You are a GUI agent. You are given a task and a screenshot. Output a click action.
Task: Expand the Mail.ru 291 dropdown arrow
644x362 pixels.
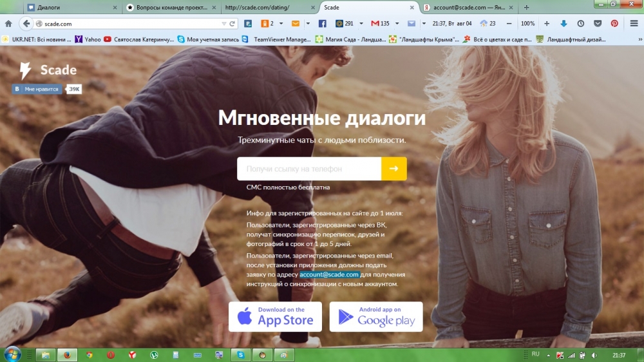point(361,24)
